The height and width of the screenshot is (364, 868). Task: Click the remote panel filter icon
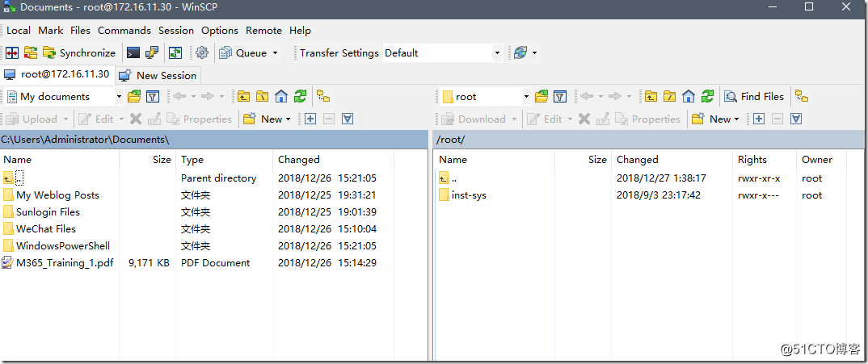tap(560, 97)
